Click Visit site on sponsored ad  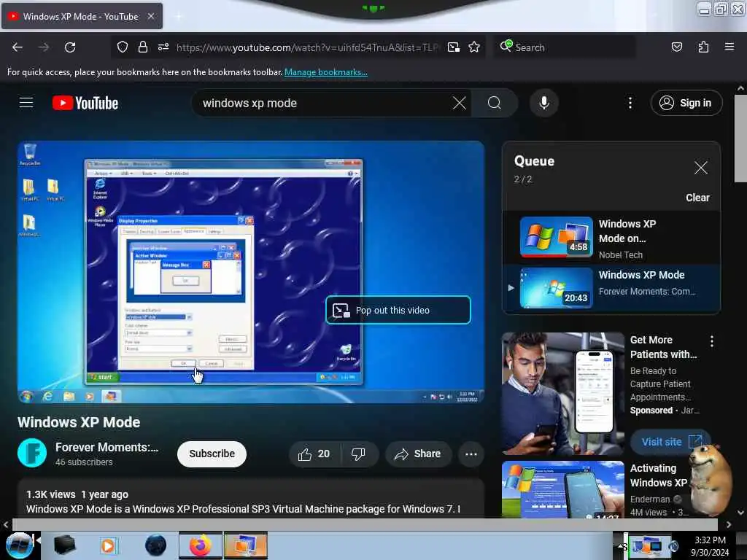670,442
